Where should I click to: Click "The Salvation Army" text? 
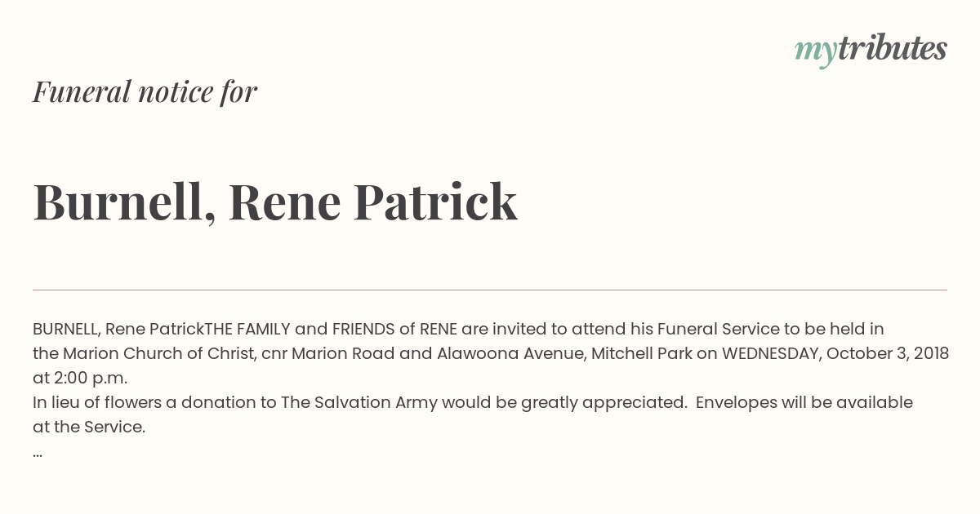click(x=359, y=403)
